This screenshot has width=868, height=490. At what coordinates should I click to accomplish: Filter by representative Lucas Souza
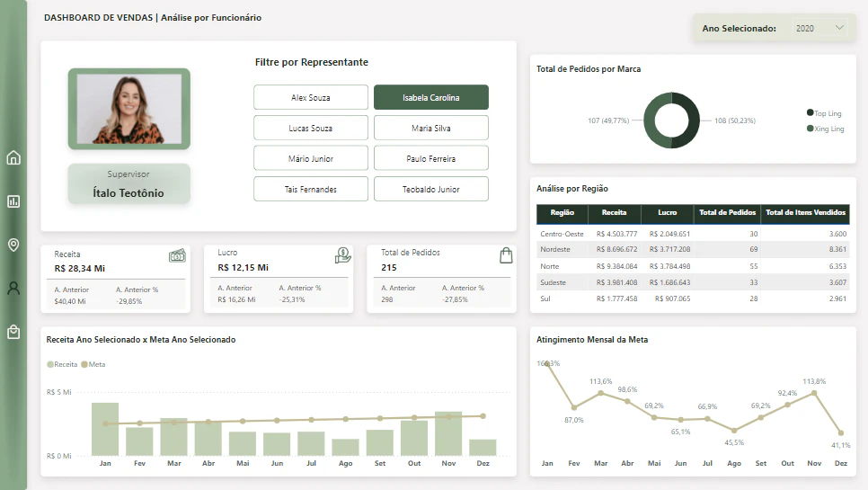coord(311,128)
